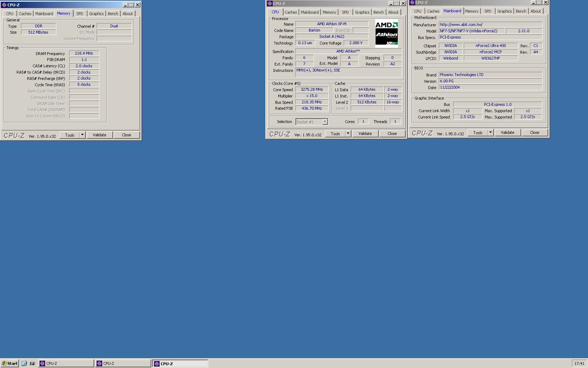Click the Tools button in the Mainboard window

pos(478,132)
